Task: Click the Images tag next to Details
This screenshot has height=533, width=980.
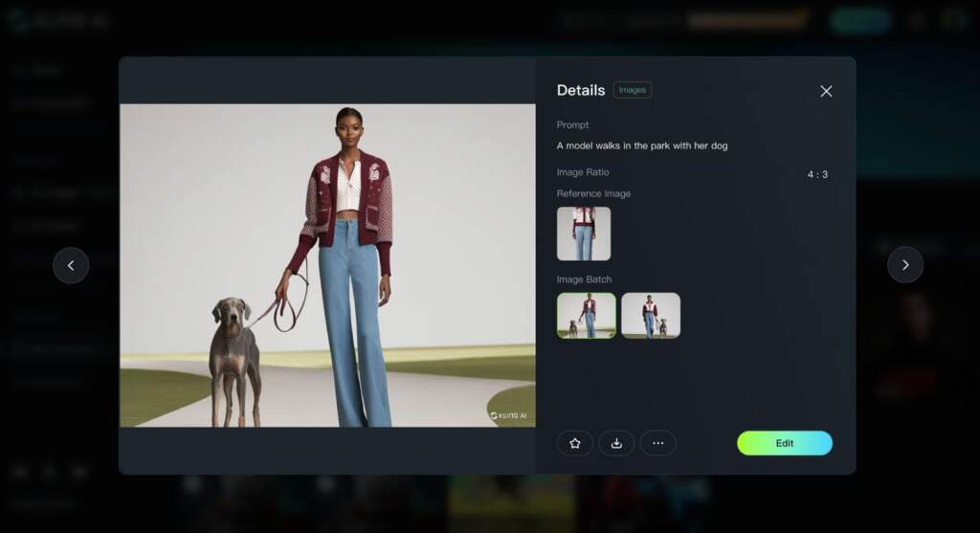Action: point(633,90)
